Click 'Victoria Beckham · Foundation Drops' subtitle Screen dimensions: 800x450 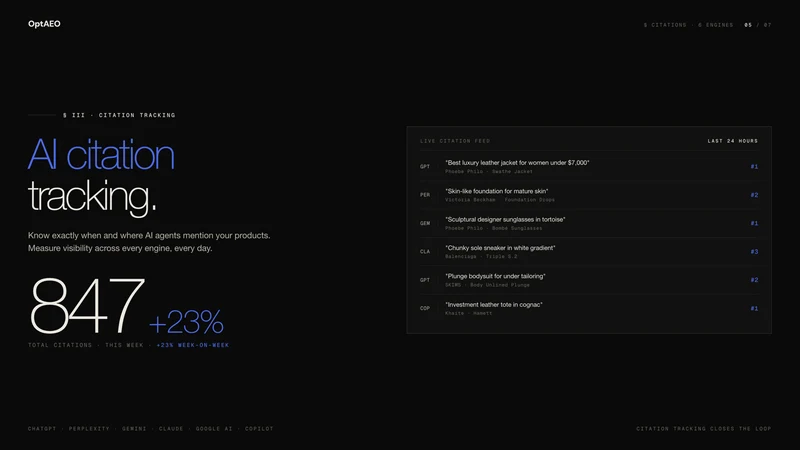tap(499, 200)
